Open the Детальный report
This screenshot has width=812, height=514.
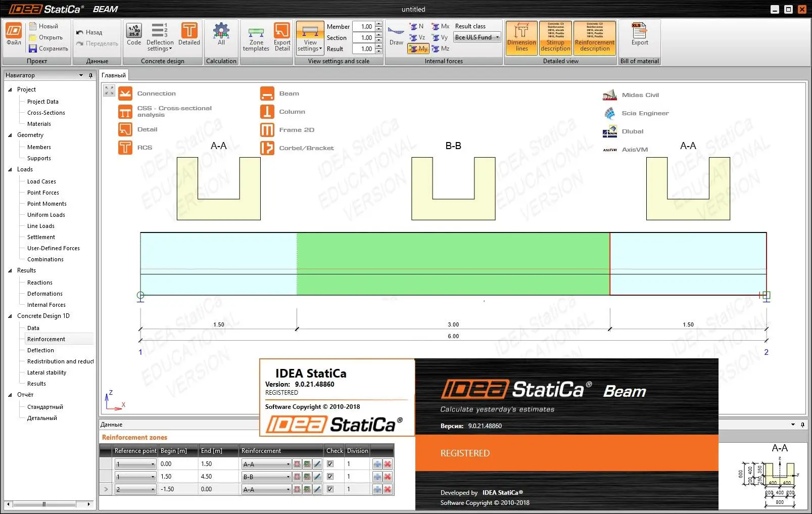point(42,418)
